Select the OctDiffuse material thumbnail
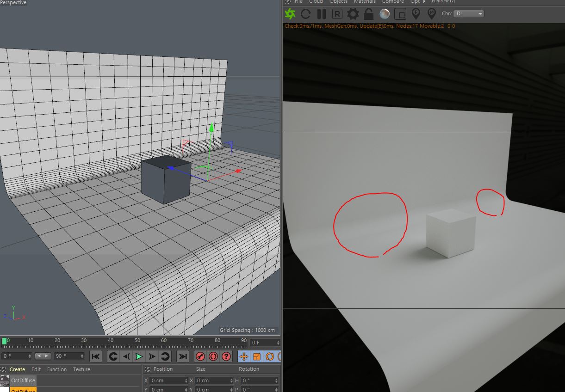 (5, 380)
